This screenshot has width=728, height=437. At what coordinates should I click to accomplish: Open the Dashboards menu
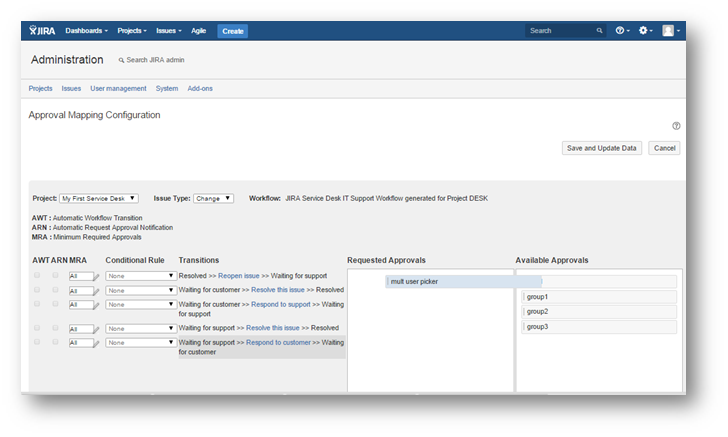tap(86, 31)
